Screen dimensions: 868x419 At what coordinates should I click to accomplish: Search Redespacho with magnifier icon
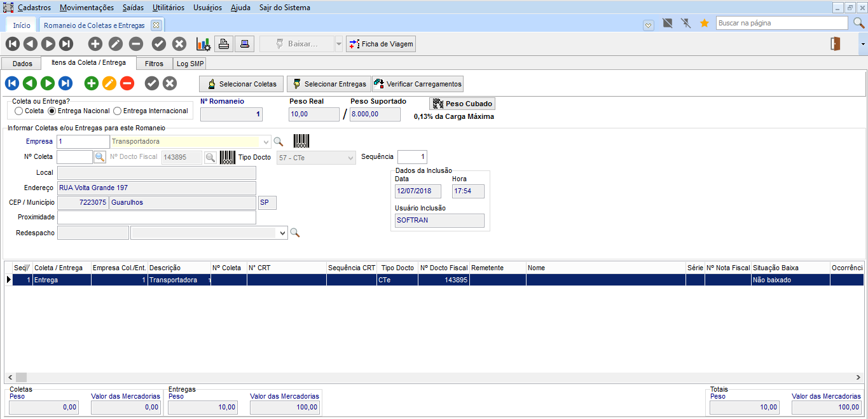coord(294,233)
